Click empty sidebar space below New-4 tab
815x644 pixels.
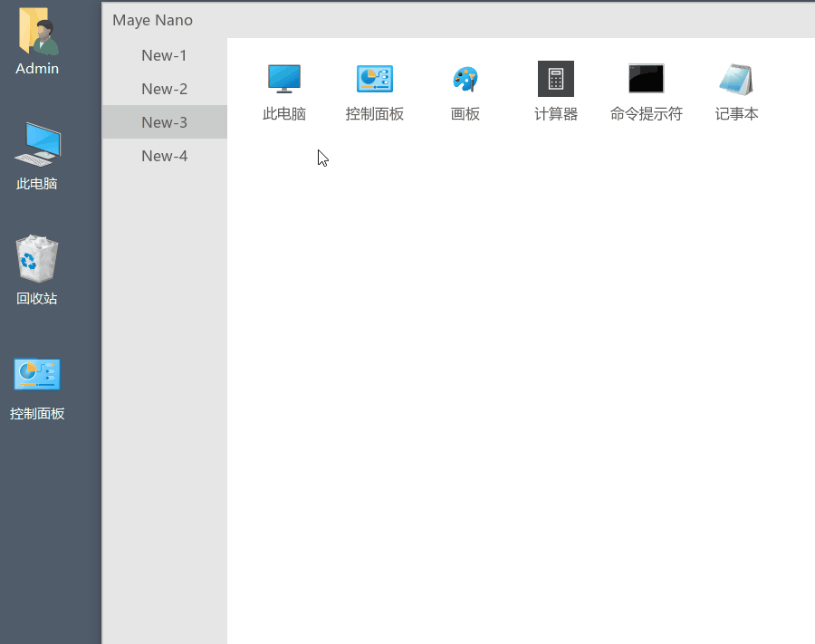pyautogui.click(x=164, y=362)
